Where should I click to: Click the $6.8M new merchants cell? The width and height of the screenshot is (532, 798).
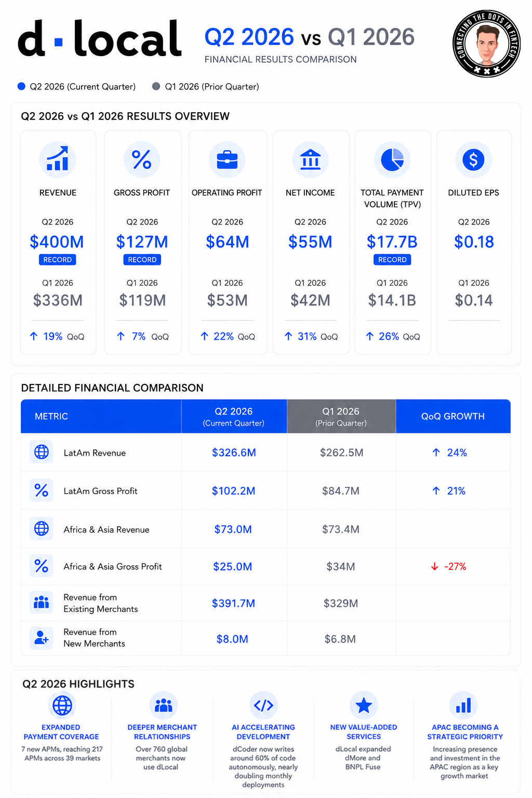(x=340, y=639)
